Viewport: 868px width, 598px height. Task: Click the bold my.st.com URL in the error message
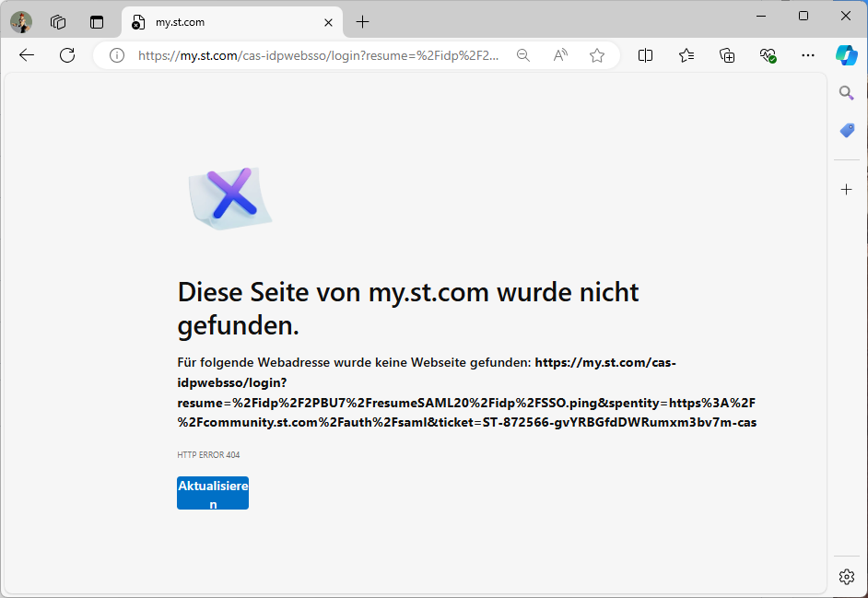(466, 393)
